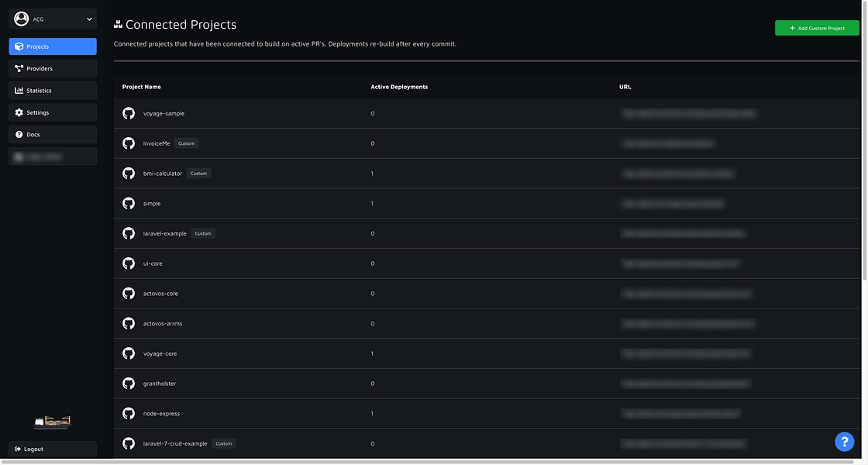Open Settings in the sidebar

(x=53, y=112)
